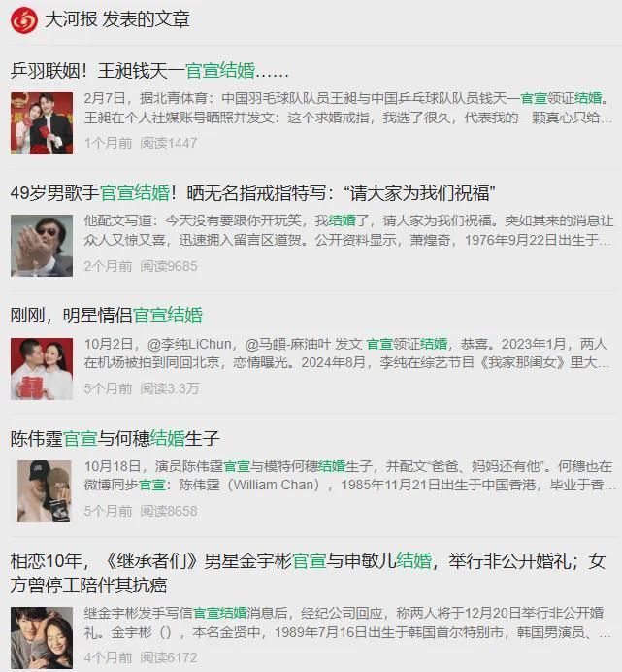
Task: Click the 大河报 red logo icon
Action: tap(24, 20)
